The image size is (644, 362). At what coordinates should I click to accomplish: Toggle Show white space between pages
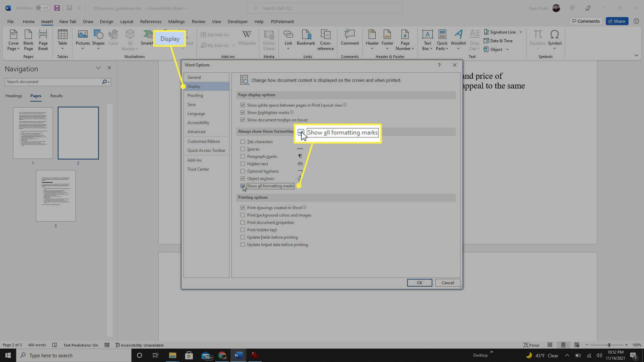tap(243, 105)
